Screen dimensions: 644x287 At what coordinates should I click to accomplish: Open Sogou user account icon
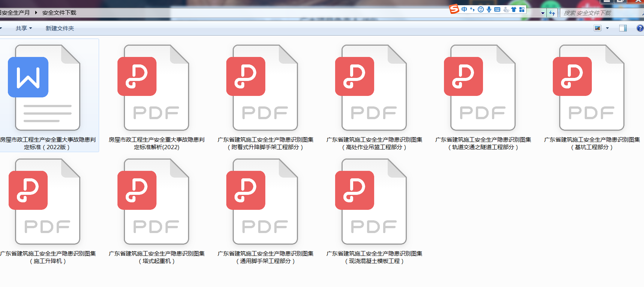point(506,9)
